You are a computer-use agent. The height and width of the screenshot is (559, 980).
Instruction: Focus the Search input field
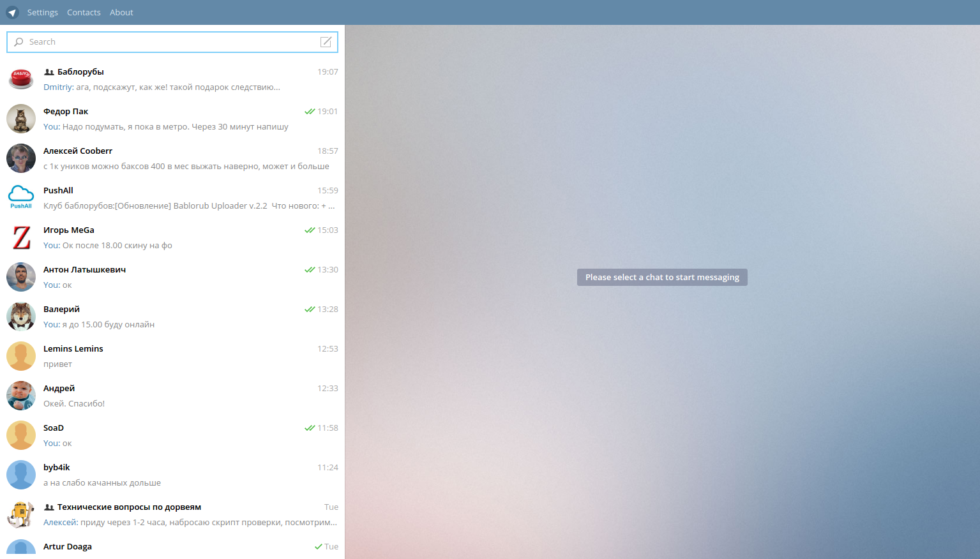click(172, 42)
